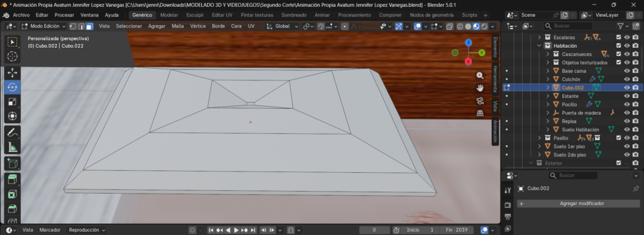Viewport: 644px width, 235px height.
Task: Pin the Cubo.002 properties panel
Action: click(636, 189)
